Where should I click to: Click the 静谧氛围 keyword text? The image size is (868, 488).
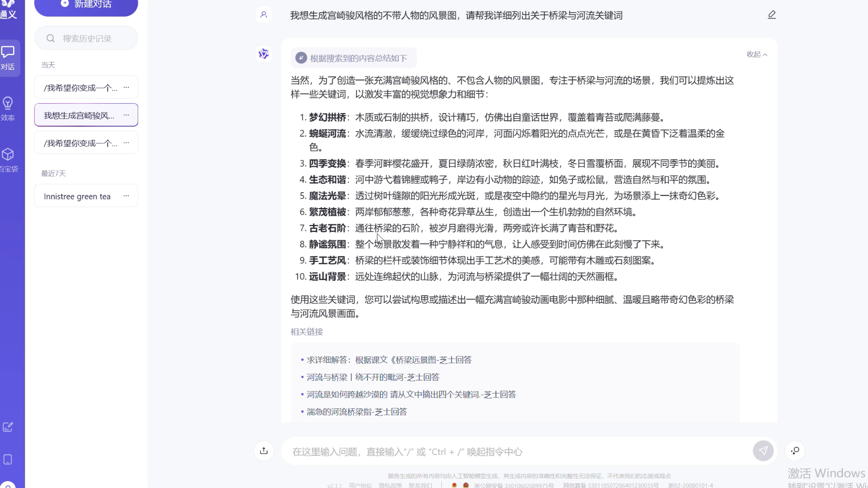coord(327,245)
